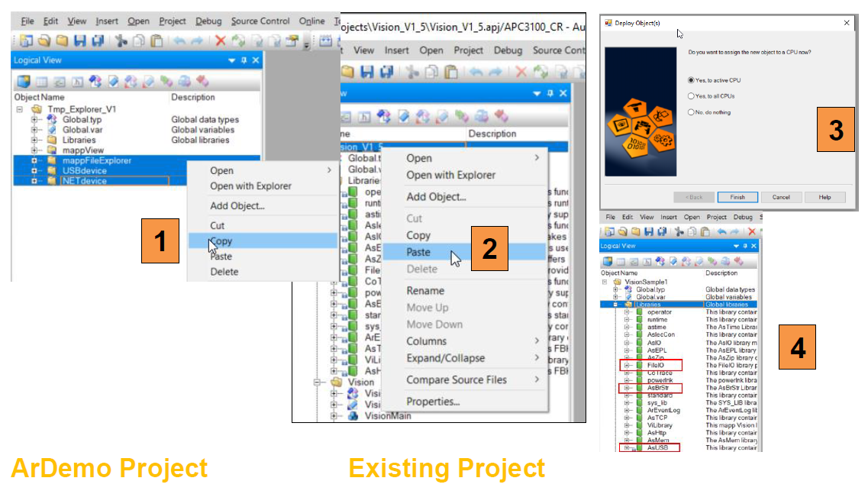Image resolution: width=868 pixels, height=494 pixels.
Task: Click the NETdevice folder icon in the project tree
Action: pyautogui.click(x=51, y=181)
